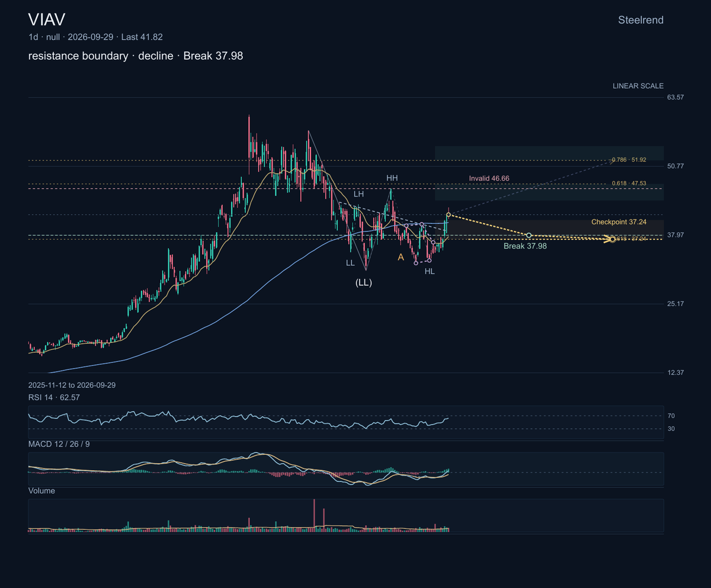Click the 63.57 price axis label

676,97
